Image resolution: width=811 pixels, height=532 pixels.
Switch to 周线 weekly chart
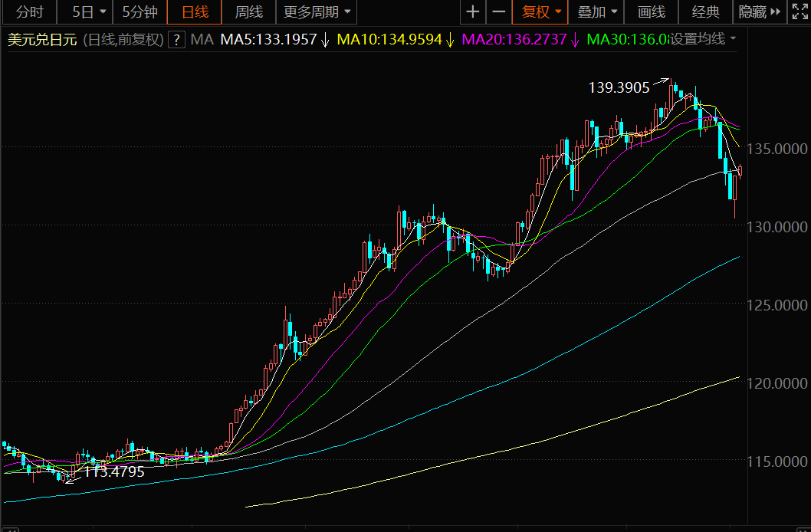click(248, 12)
